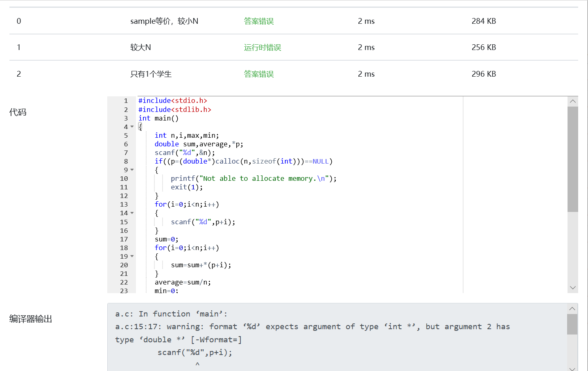This screenshot has width=588, height=371.
Task: Collapse the code fold at line 4
Action: coord(132,127)
